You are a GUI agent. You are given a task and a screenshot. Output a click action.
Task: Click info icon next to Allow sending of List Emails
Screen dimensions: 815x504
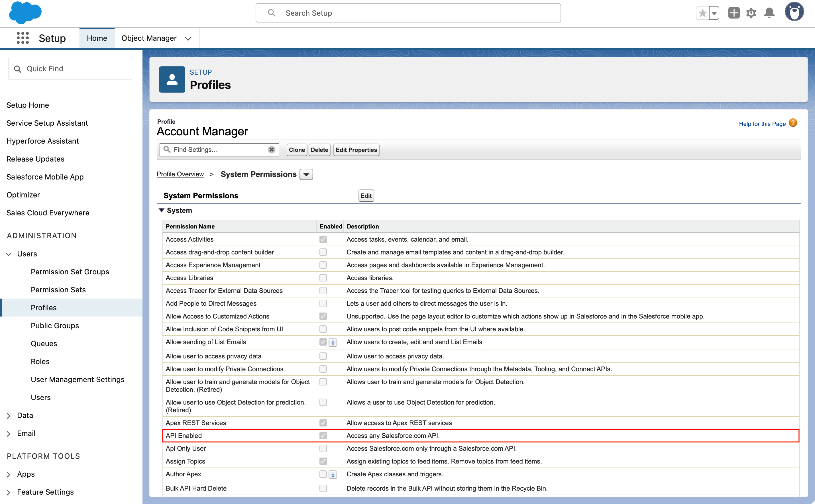pyautogui.click(x=333, y=342)
